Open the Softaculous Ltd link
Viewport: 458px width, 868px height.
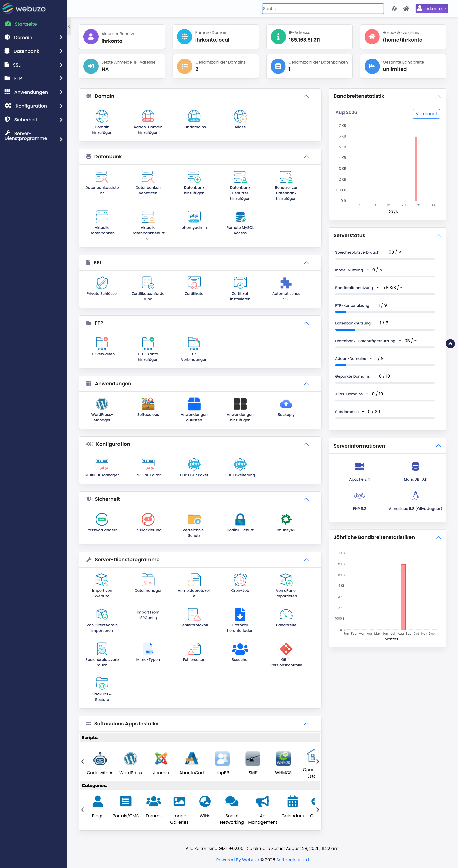[x=292, y=860]
